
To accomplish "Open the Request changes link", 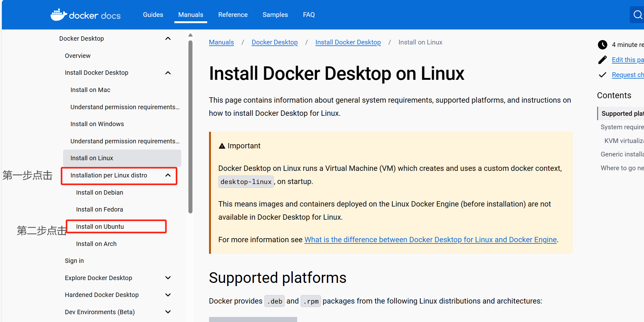I will [628, 75].
